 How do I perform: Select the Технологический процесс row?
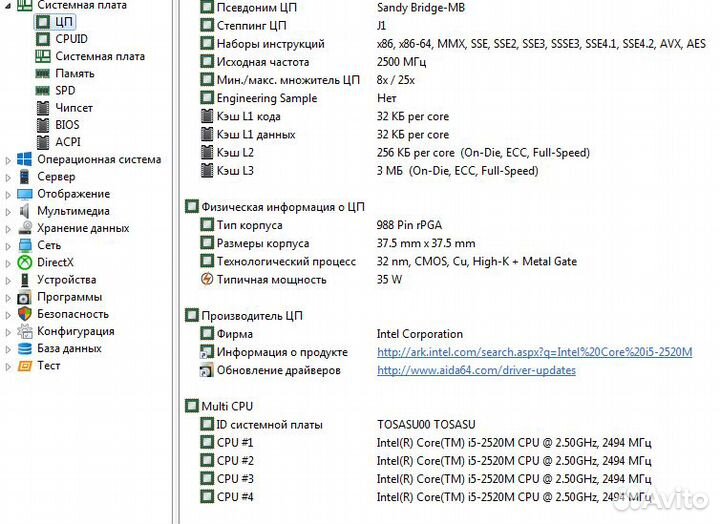click(x=389, y=261)
